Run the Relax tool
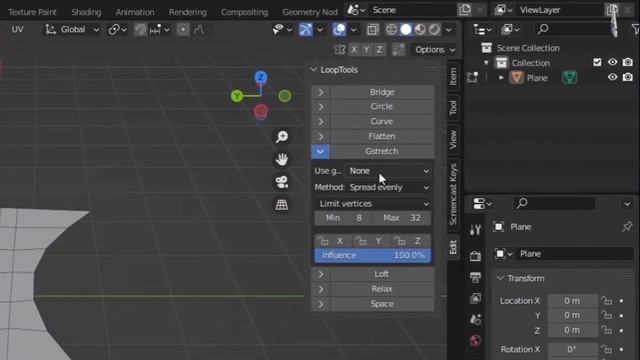The width and height of the screenshot is (640, 360). (382, 289)
